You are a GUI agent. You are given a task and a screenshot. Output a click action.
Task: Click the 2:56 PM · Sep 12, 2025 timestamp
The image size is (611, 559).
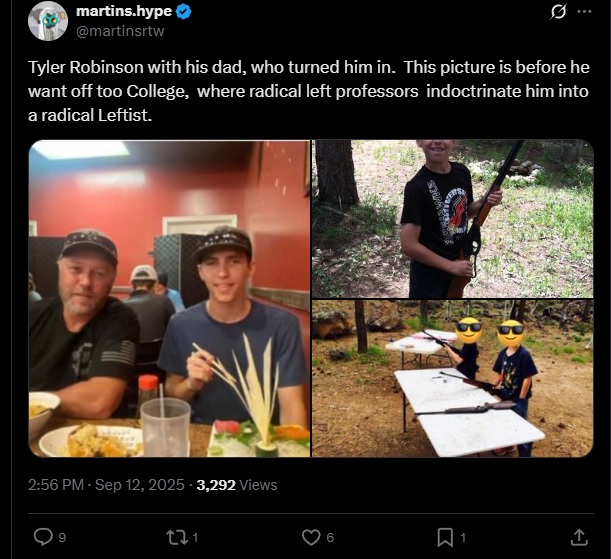(x=107, y=484)
